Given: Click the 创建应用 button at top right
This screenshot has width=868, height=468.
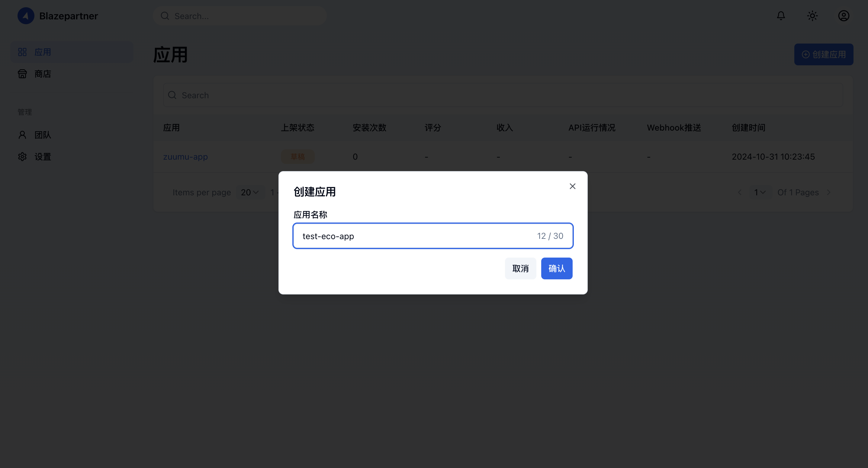Looking at the screenshot, I should click(824, 54).
